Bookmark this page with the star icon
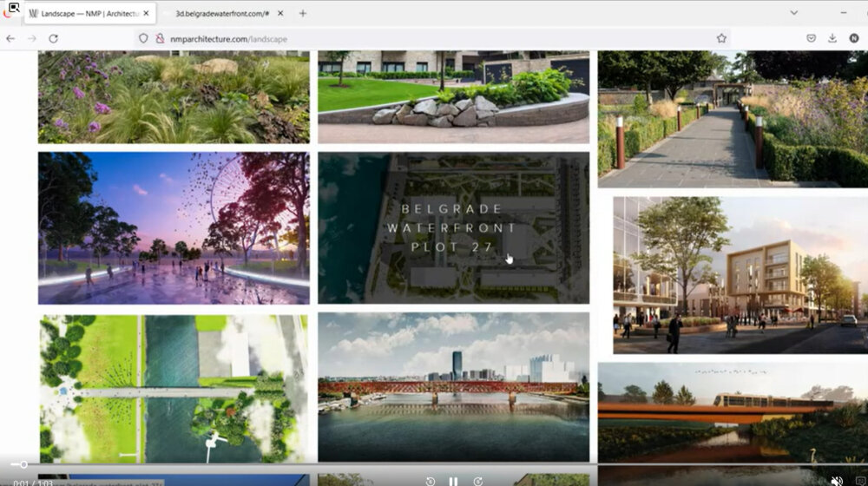868x486 pixels. [x=721, y=38]
